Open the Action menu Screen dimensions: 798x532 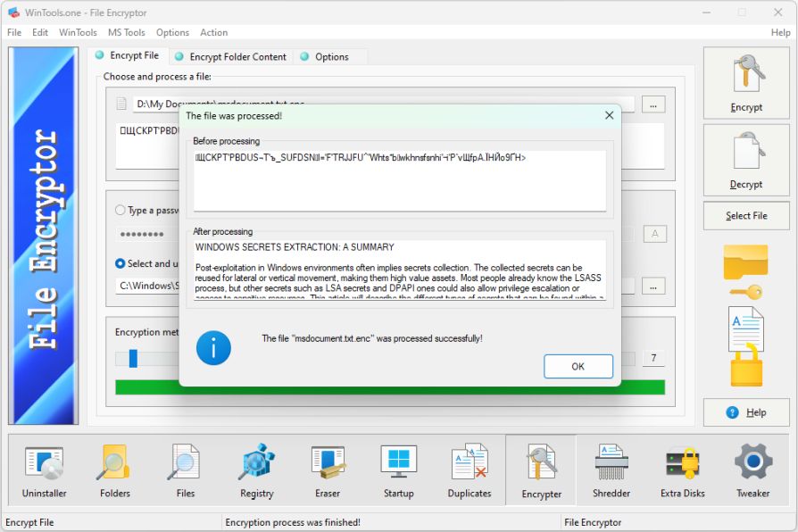(213, 33)
